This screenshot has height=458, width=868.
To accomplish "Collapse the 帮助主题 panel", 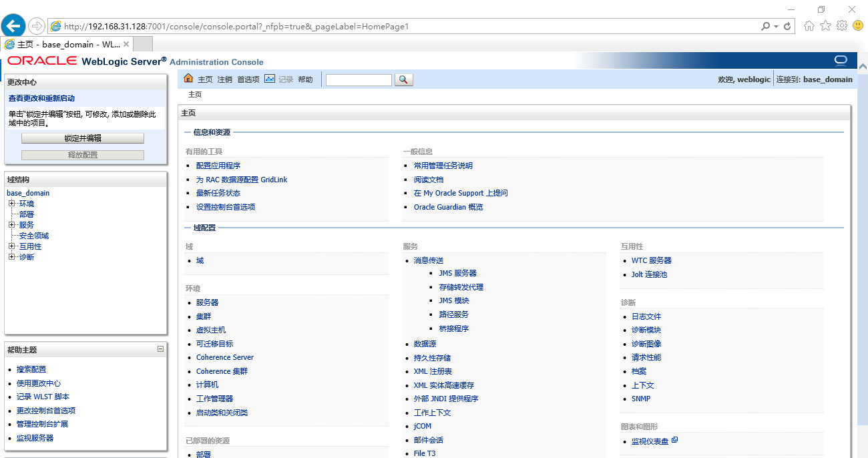I will pyautogui.click(x=160, y=349).
